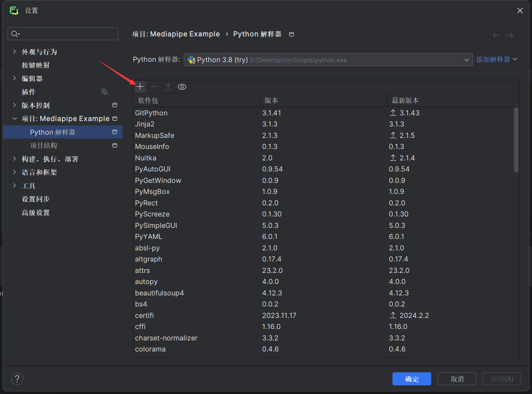Image resolution: width=532 pixels, height=394 pixels.
Task: Open the 添加解释器 dropdown link
Action: coord(497,59)
